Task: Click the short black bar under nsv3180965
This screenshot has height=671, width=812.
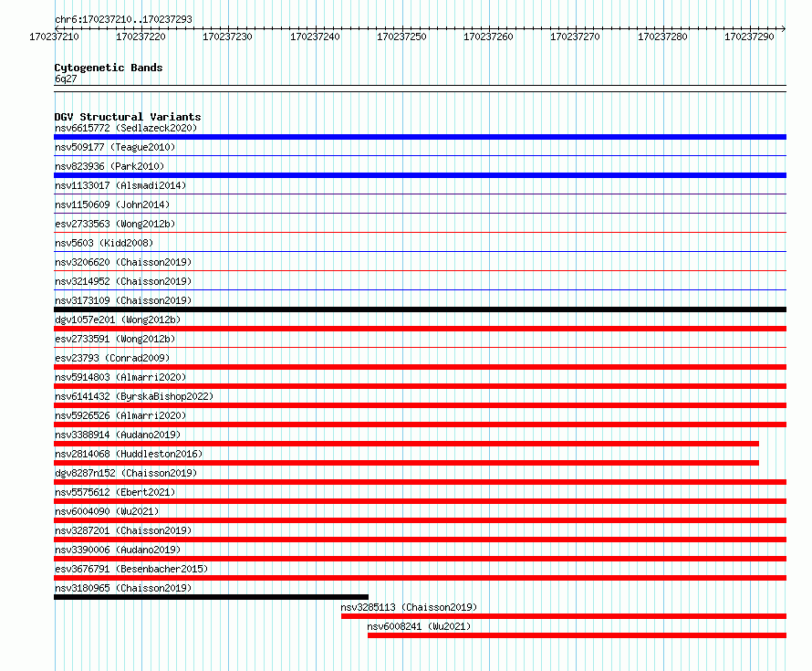Action: point(212,597)
